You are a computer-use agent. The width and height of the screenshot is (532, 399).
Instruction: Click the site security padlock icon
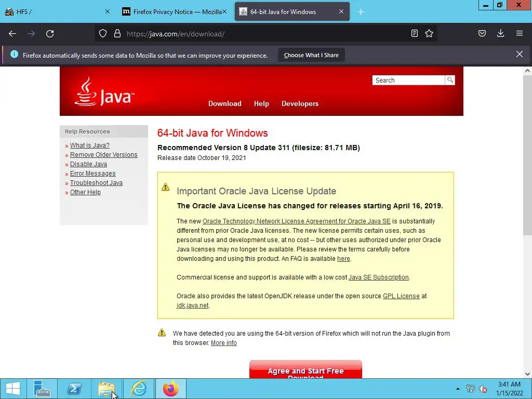(117, 34)
